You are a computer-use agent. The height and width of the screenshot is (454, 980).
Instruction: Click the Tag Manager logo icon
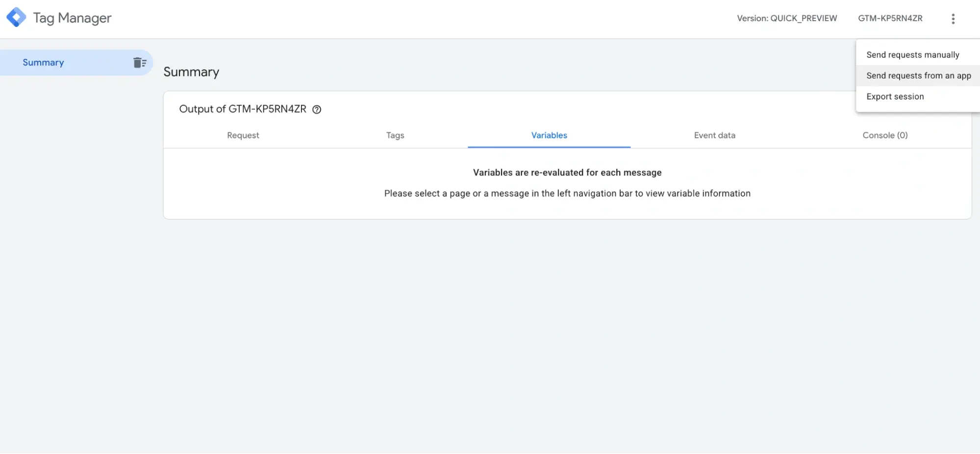pos(16,18)
